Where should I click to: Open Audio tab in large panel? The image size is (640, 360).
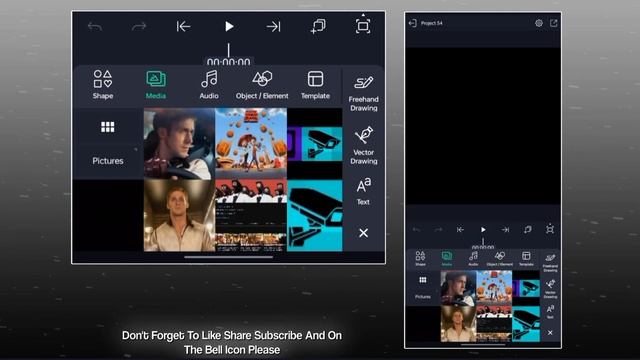(209, 84)
